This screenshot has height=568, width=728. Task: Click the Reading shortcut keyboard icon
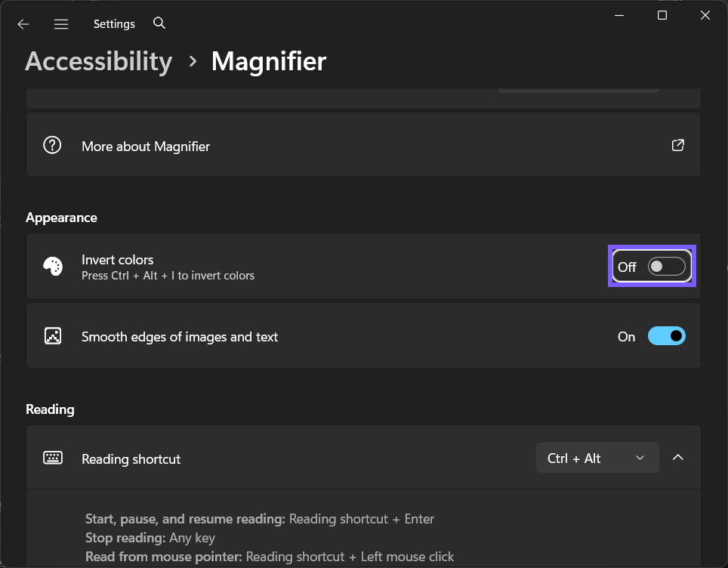pyautogui.click(x=53, y=458)
